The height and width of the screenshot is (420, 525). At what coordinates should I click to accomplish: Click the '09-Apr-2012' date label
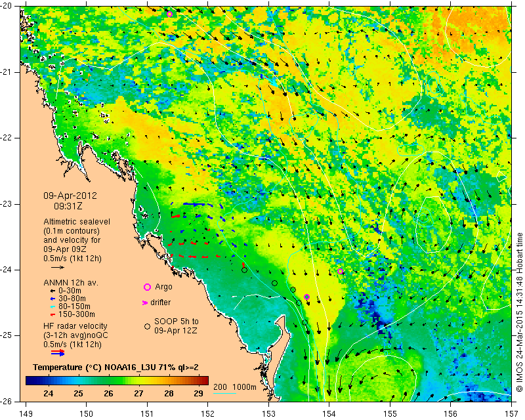(70, 196)
